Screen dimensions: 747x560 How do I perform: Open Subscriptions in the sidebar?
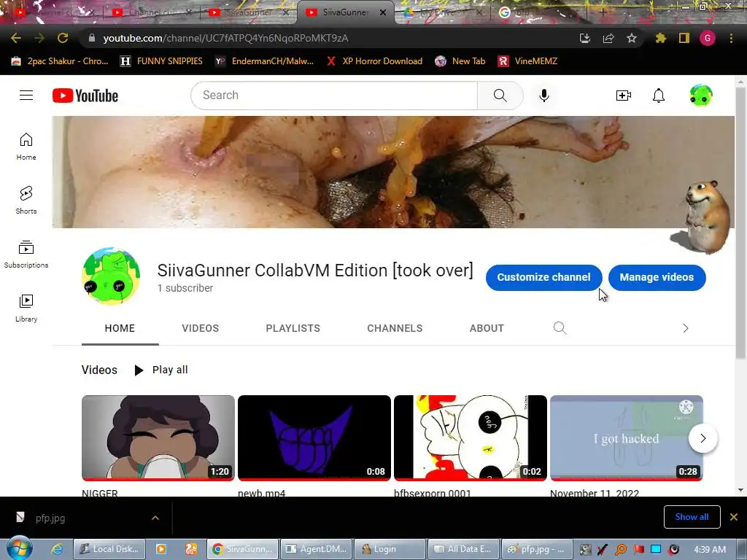pyautogui.click(x=26, y=254)
